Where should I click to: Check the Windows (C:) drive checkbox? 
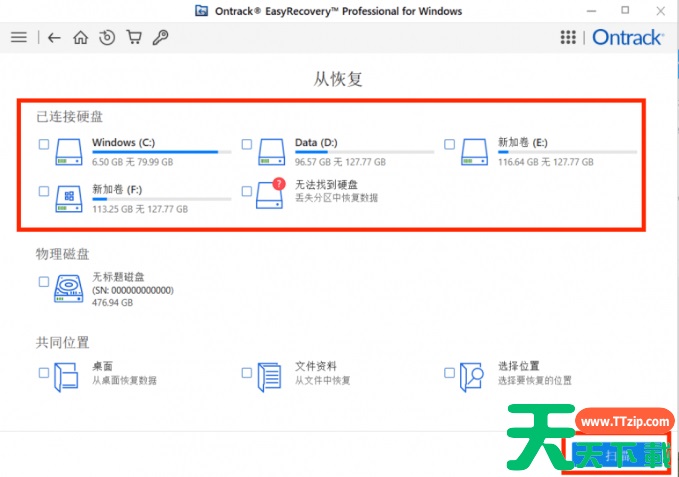point(44,145)
